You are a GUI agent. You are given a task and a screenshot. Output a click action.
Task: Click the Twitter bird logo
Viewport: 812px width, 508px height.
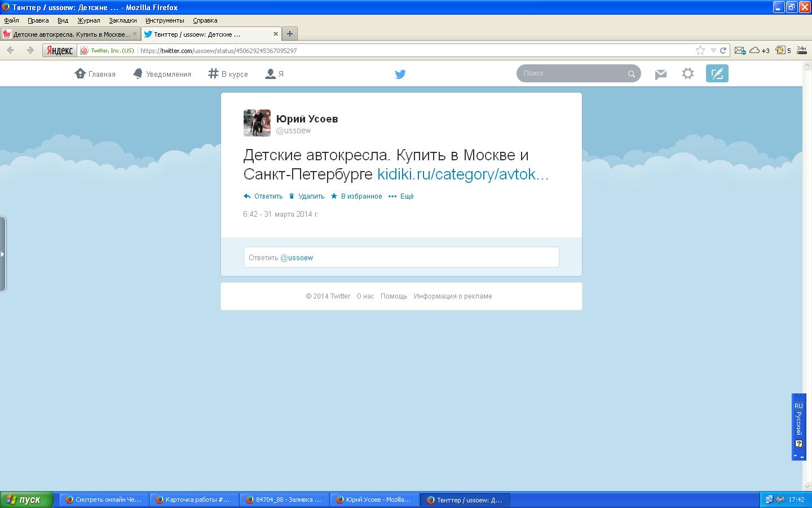point(400,74)
